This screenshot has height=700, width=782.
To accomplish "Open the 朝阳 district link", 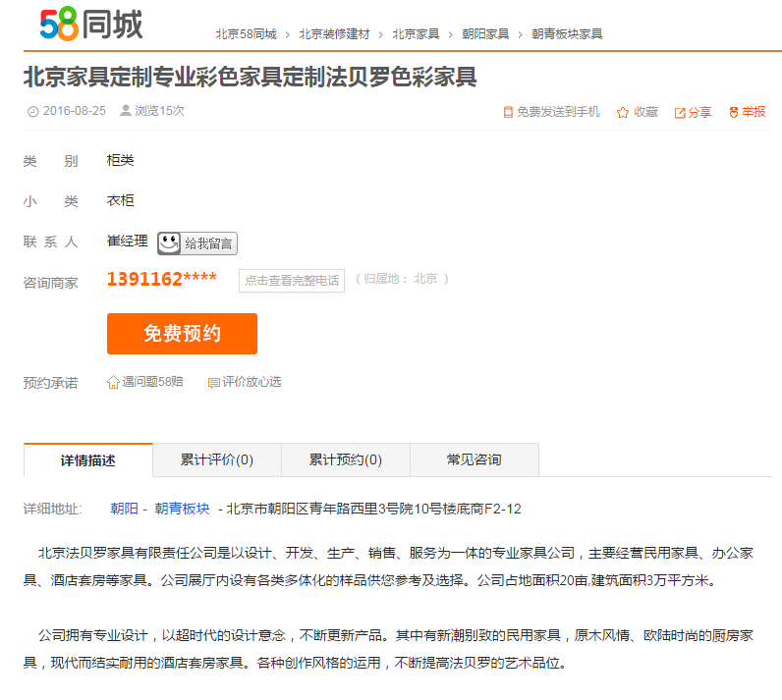I will click(x=124, y=509).
